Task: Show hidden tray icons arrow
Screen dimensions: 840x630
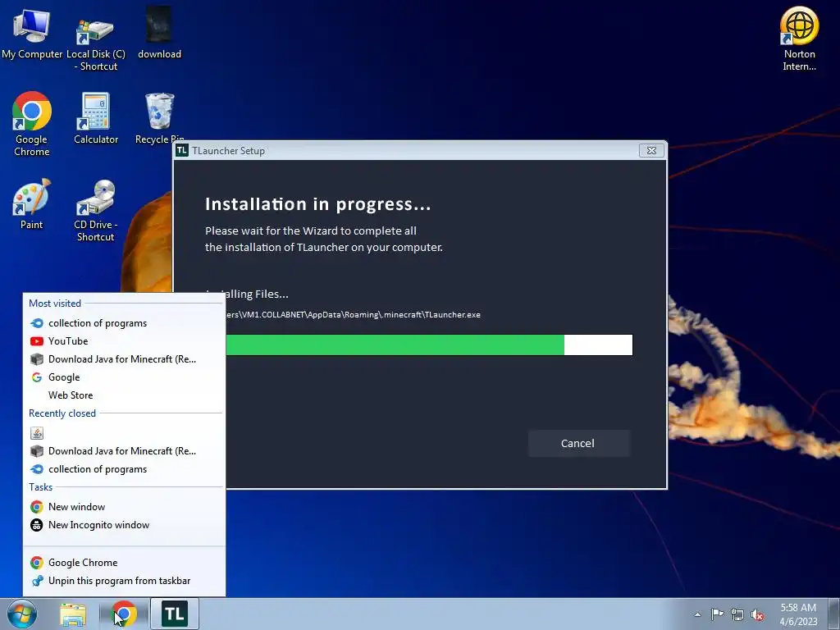Action: [x=697, y=614]
